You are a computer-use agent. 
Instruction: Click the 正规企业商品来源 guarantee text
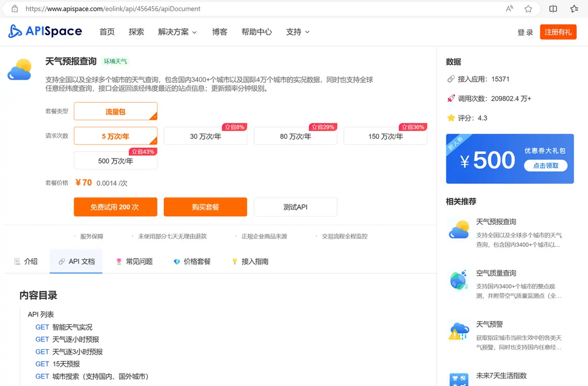tap(264, 236)
